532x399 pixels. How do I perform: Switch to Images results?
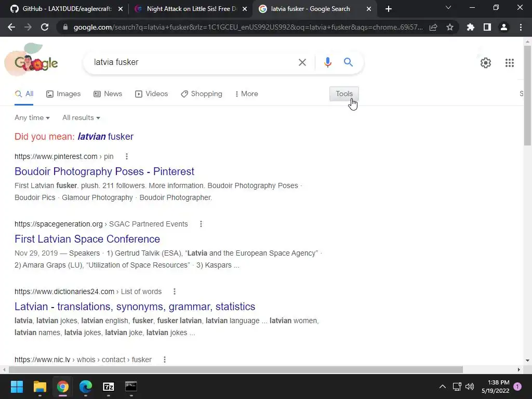[x=63, y=94]
